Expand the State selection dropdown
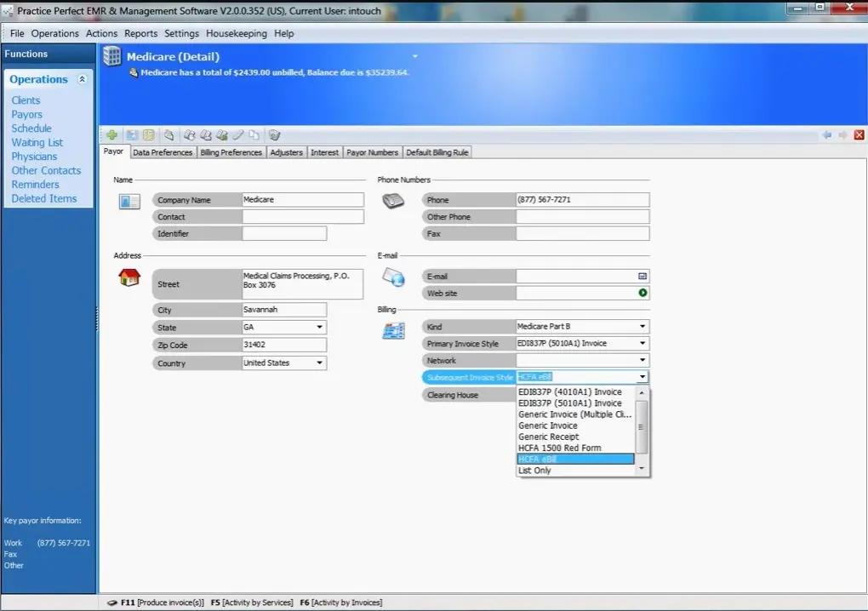 click(x=319, y=327)
